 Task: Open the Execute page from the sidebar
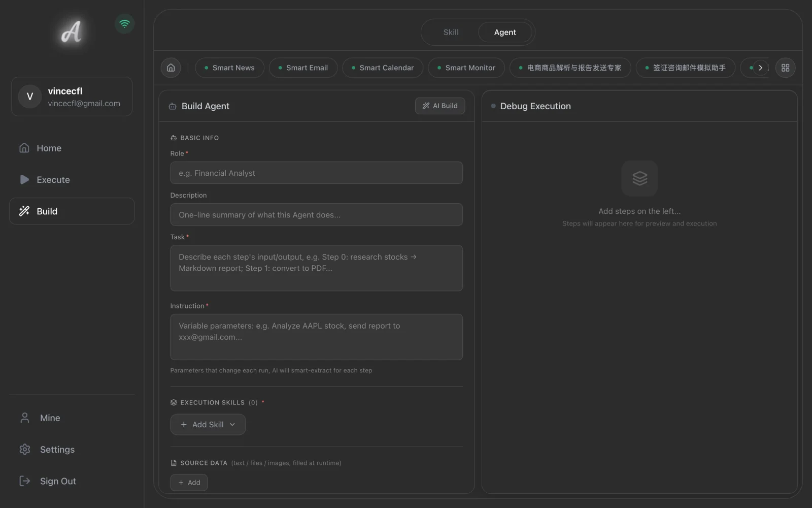point(72,180)
